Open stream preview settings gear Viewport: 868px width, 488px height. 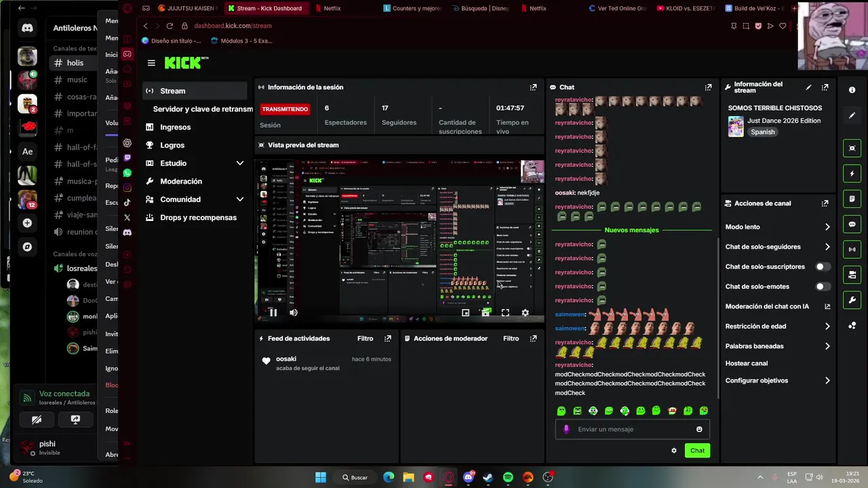pos(525,312)
